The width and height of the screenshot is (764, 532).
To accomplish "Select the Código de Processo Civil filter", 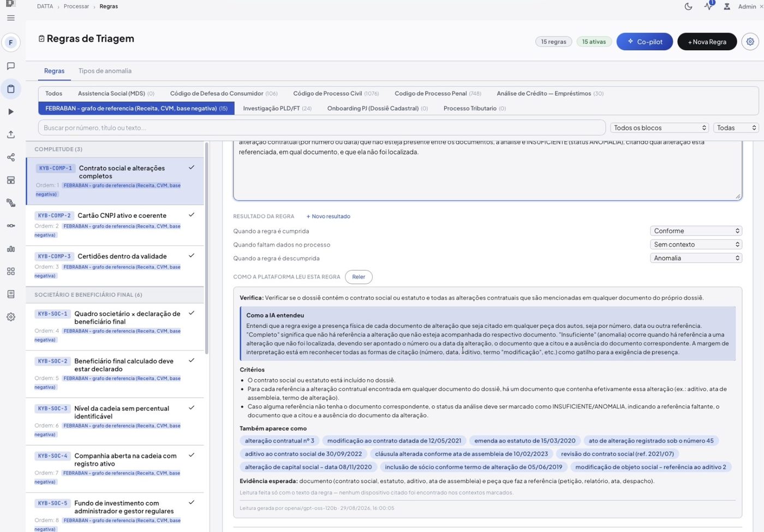I will [336, 93].
